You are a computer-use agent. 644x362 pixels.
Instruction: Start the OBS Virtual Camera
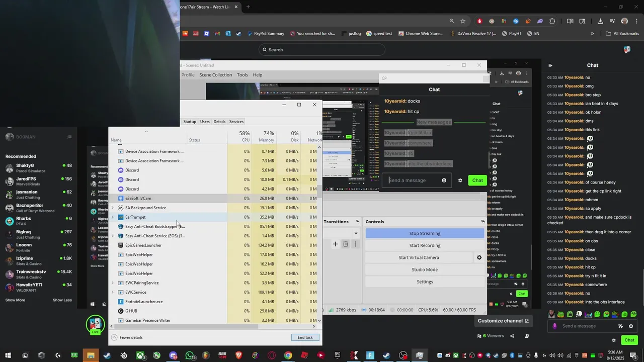pos(419,257)
